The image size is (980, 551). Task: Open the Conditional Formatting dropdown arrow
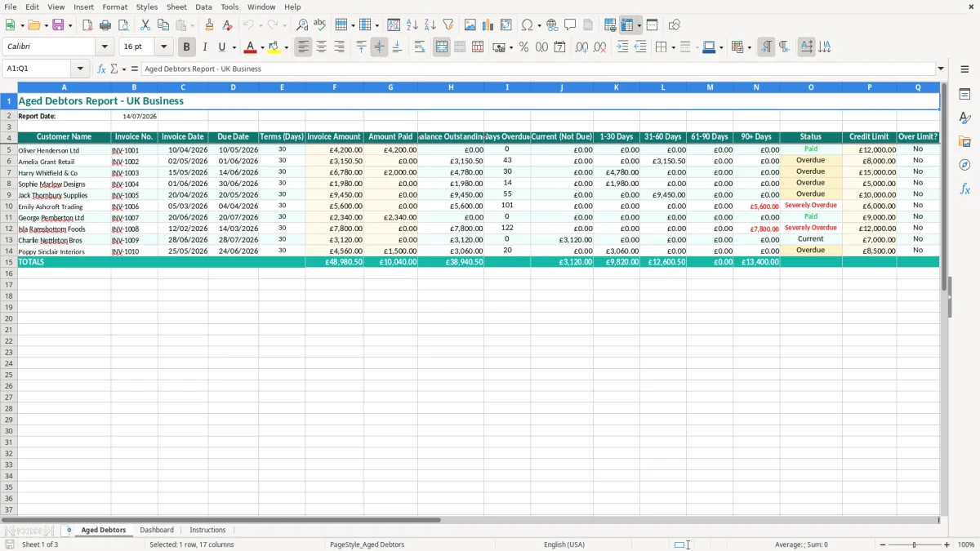pos(748,47)
